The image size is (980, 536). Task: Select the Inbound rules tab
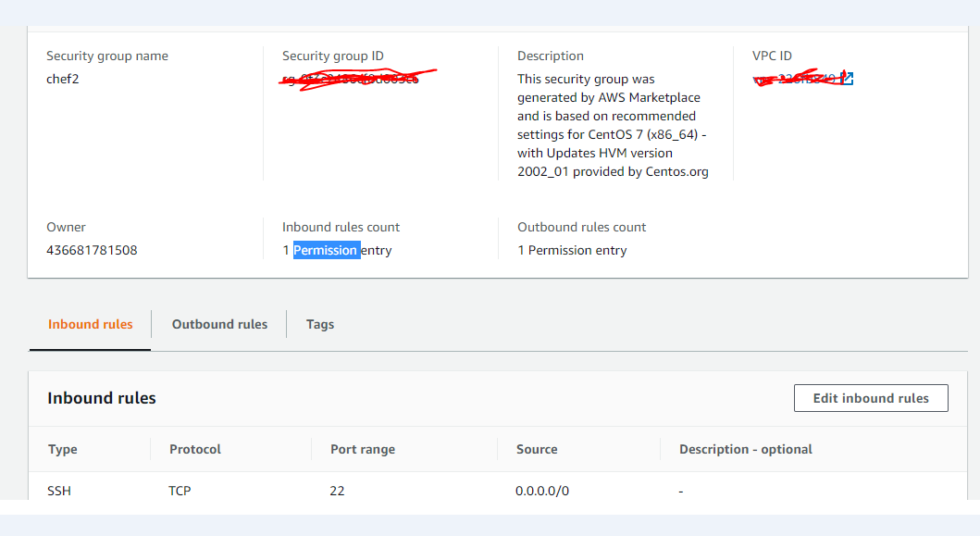click(x=90, y=324)
